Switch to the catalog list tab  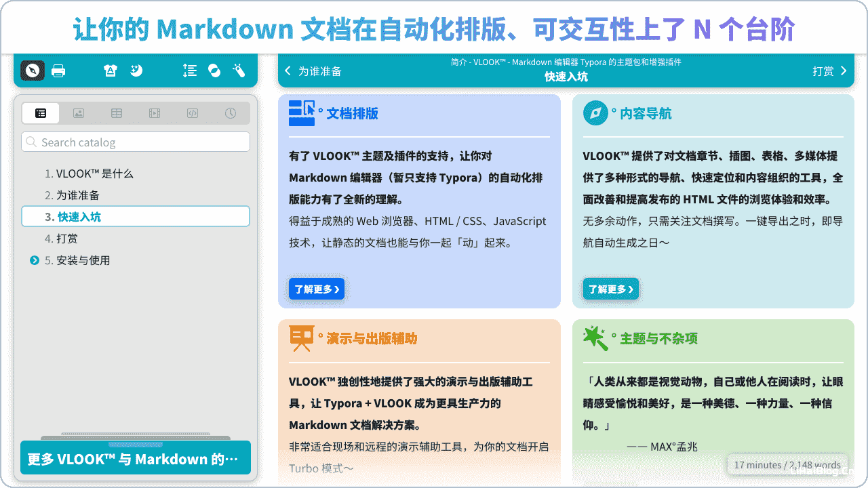[x=41, y=113]
